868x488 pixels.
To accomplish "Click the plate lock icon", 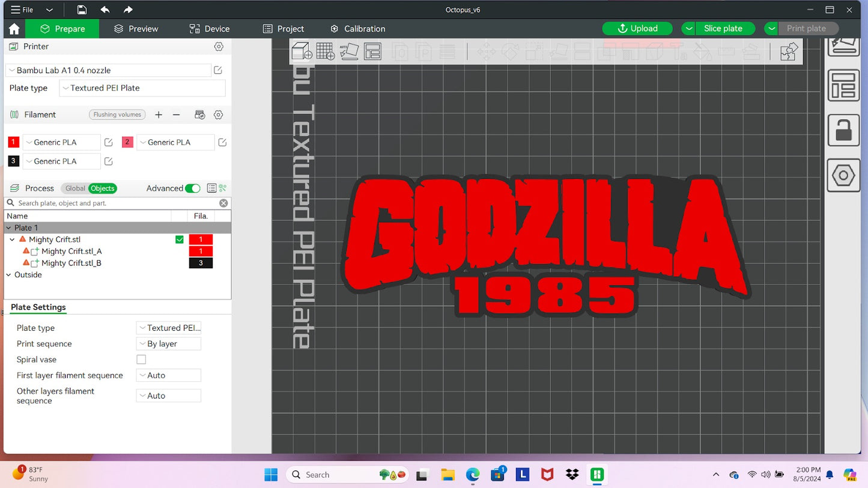I will pyautogui.click(x=843, y=130).
